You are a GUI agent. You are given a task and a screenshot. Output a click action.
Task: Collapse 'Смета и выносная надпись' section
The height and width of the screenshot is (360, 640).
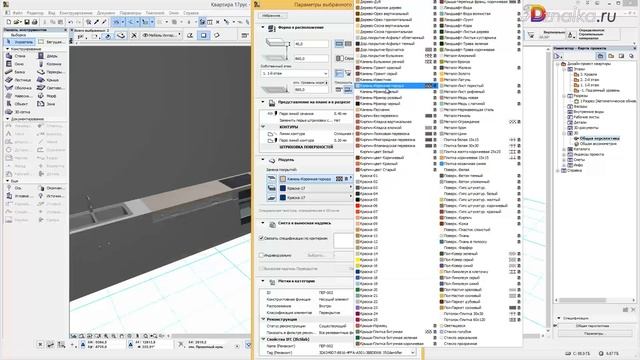(263, 223)
